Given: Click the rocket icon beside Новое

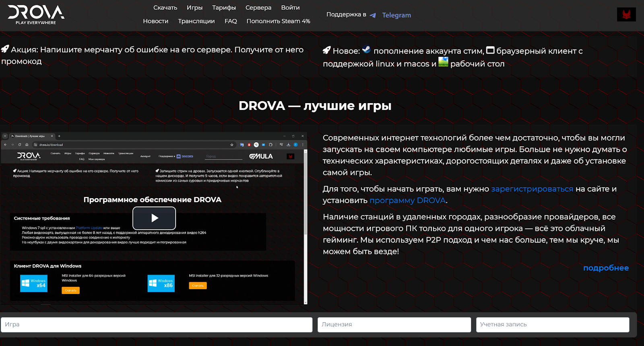Looking at the screenshot, I should 326,50.
